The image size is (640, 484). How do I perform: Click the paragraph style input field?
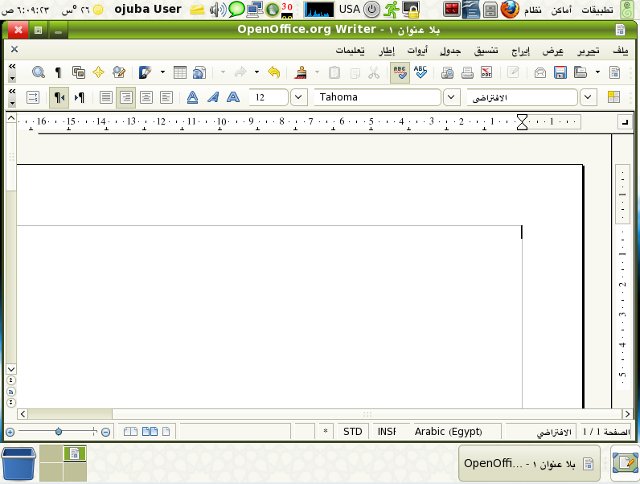coord(522,97)
